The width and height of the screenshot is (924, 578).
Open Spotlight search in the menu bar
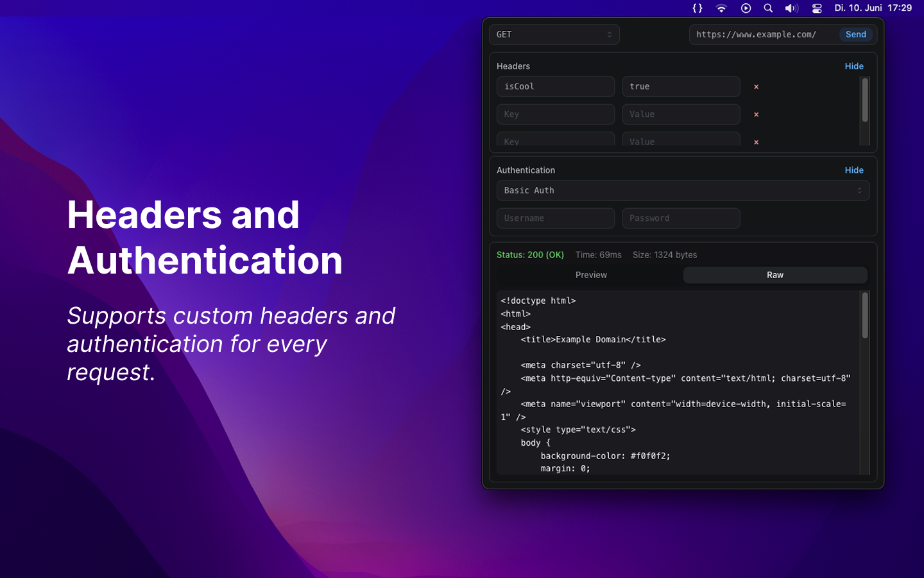tap(768, 8)
